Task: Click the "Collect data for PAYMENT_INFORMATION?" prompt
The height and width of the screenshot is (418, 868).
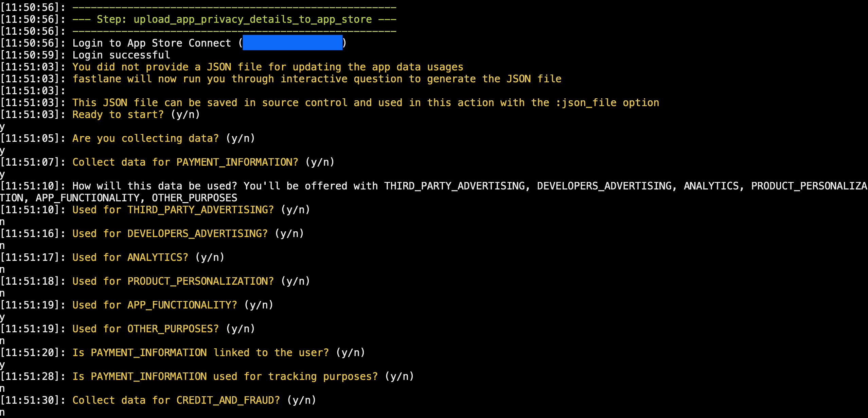Action: pyautogui.click(x=203, y=162)
